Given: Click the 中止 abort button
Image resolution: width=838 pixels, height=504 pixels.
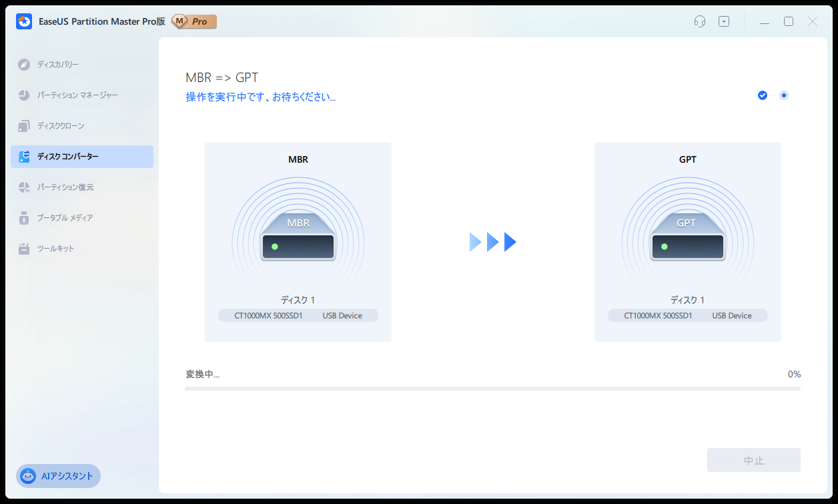Looking at the screenshot, I should click(x=754, y=460).
